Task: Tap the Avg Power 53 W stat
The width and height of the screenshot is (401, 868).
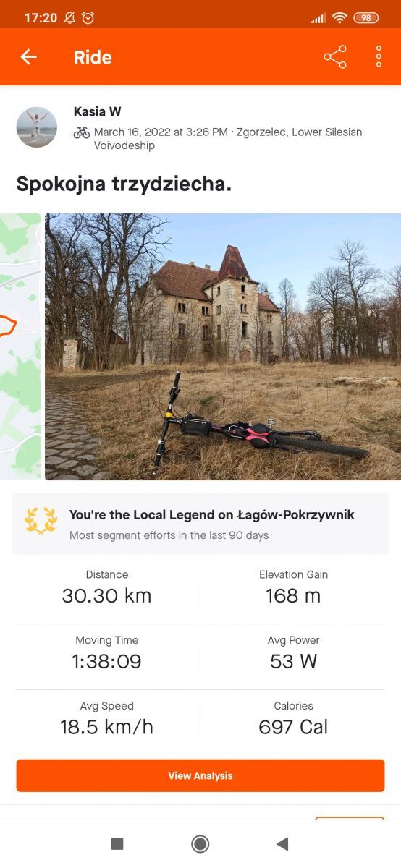Action: 293,653
